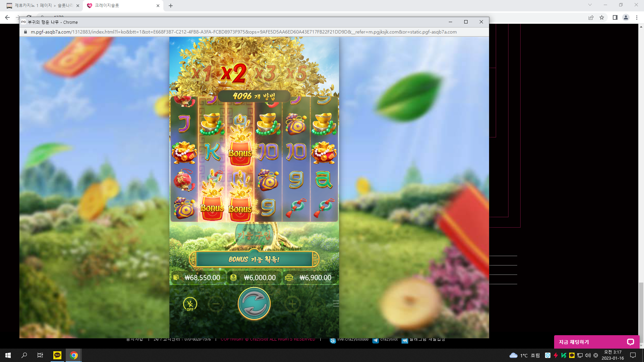The height and width of the screenshot is (362, 644).
Task: Click the chat bubble icon in chat widget
Action: click(x=631, y=342)
